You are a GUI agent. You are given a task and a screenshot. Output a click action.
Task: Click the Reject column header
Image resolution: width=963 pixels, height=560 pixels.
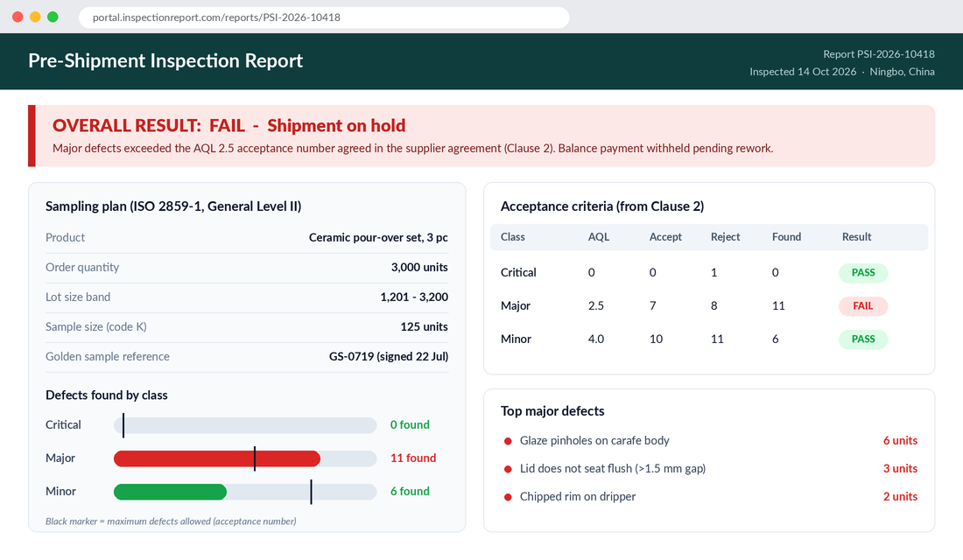click(x=726, y=237)
